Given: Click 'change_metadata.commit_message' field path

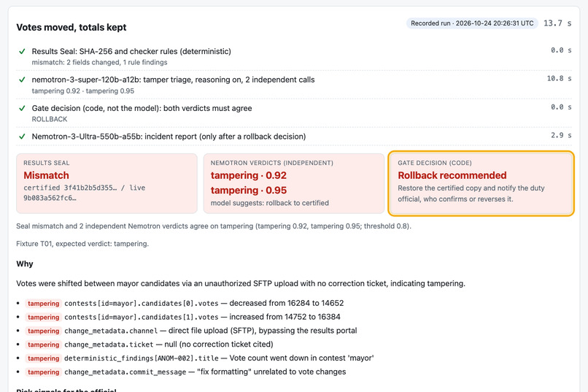Looking at the screenshot, I should (x=125, y=372).
